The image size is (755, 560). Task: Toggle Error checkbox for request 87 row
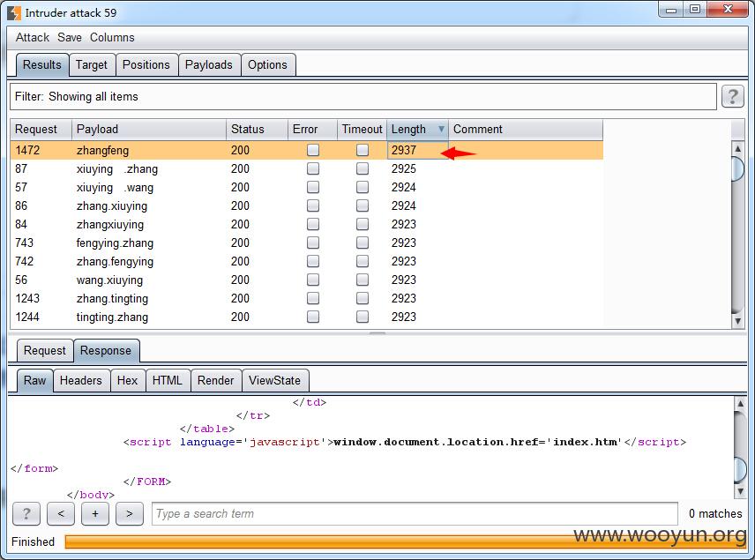click(313, 168)
